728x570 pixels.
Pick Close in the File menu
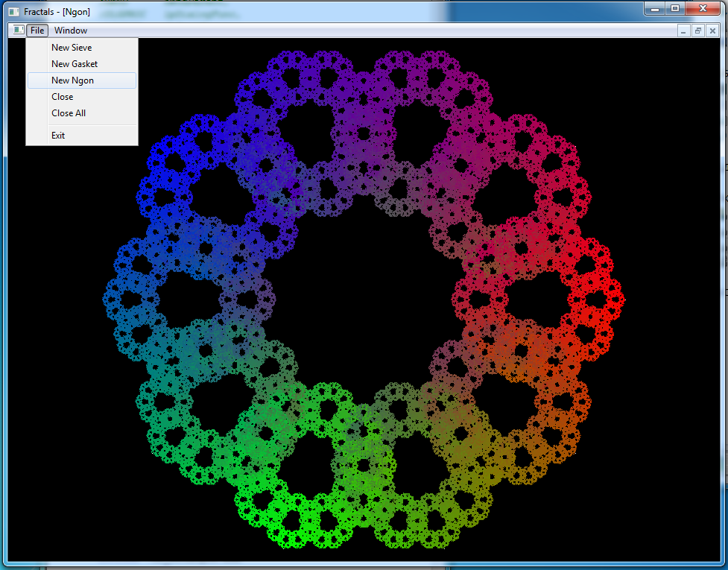click(63, 97)
